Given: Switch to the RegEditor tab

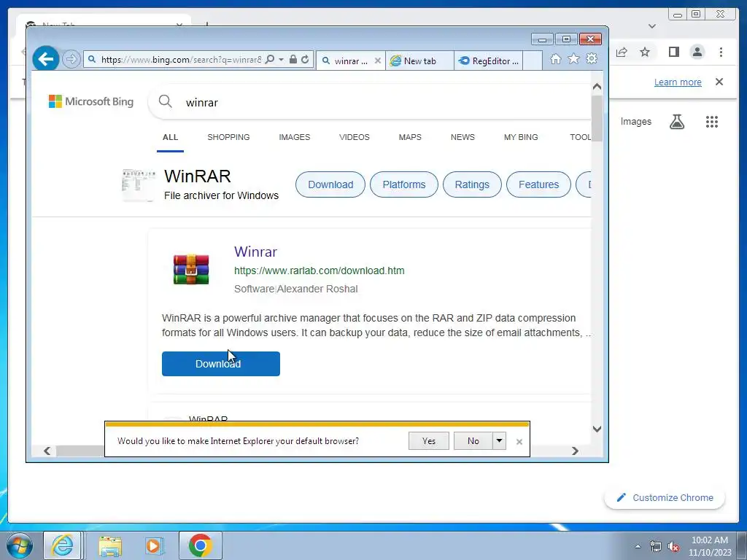Looking at the screenshot, I should [x=488, y=61].
